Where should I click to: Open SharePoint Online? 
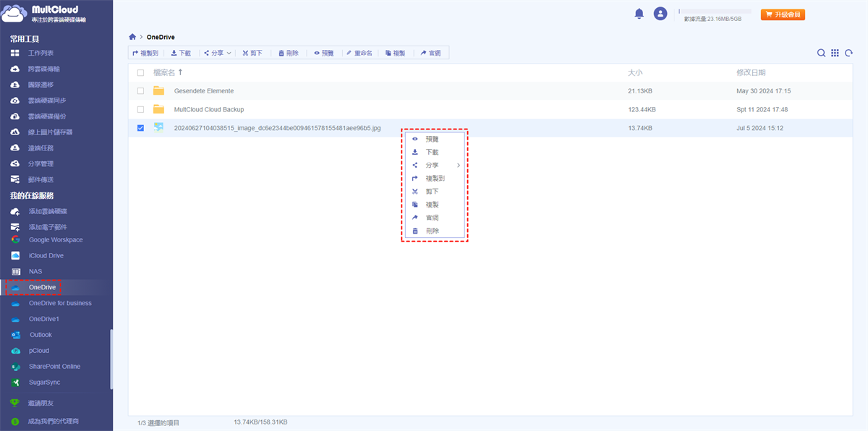(55, 367)
